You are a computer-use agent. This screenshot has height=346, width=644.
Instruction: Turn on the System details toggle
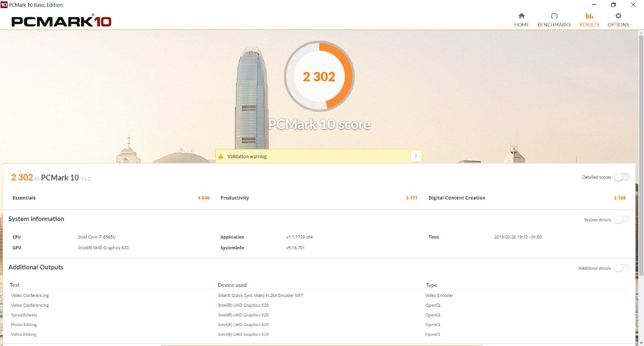(621, 219)
